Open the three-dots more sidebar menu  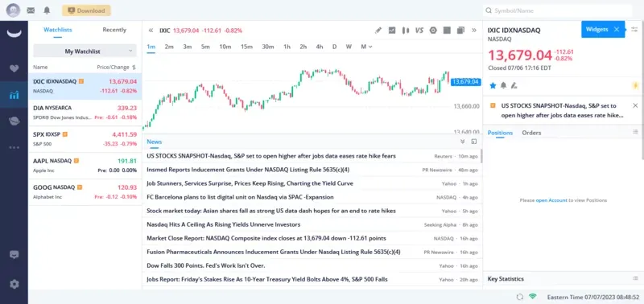coord(14,147)
